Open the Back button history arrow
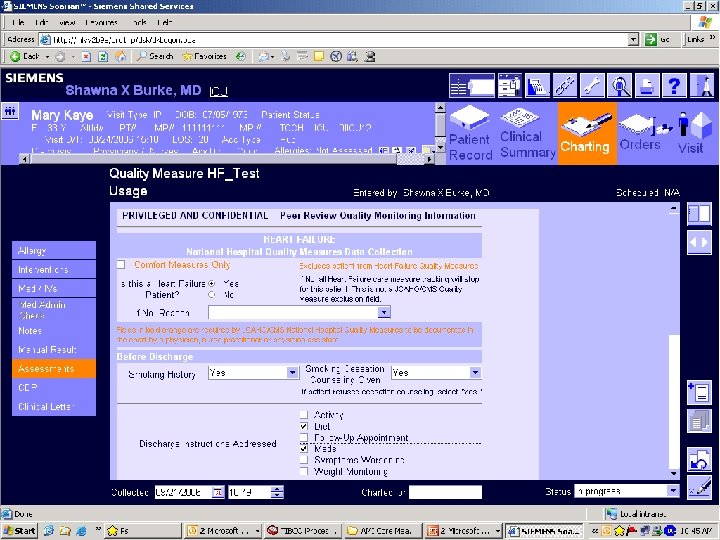 pyautogui.click(x=47, y=56)
